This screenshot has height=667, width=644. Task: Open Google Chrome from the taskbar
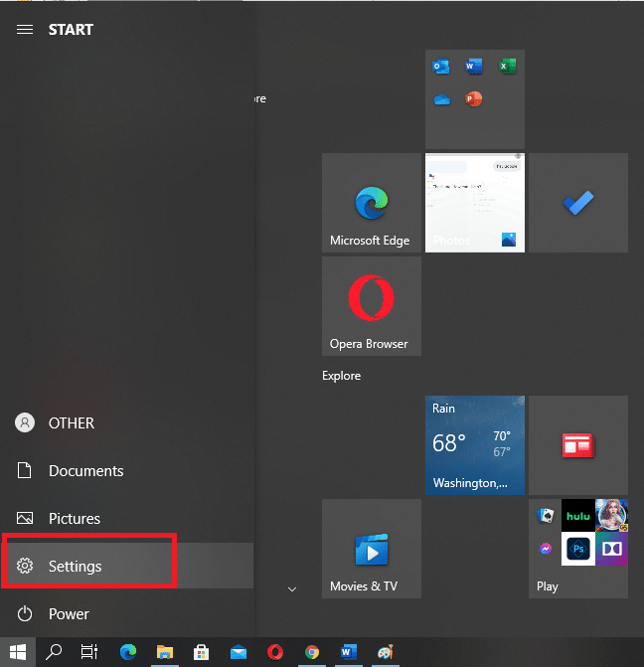[x=312, y=652]
